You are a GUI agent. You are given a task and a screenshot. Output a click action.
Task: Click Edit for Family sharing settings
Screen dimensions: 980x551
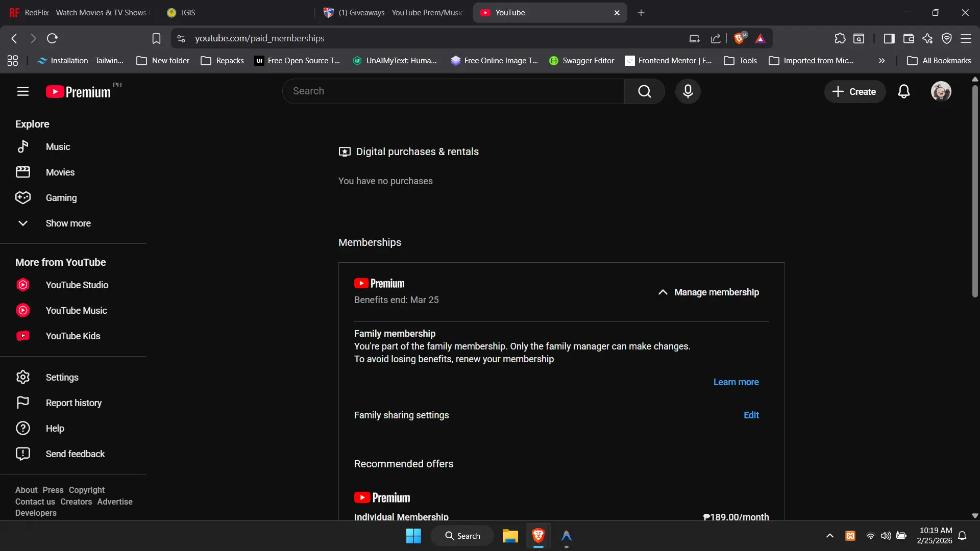(x=751, y=415)
